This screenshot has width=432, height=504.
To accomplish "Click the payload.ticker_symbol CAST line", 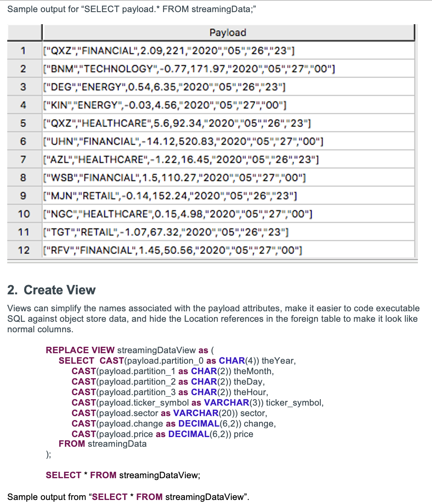I will coord(197,402).
